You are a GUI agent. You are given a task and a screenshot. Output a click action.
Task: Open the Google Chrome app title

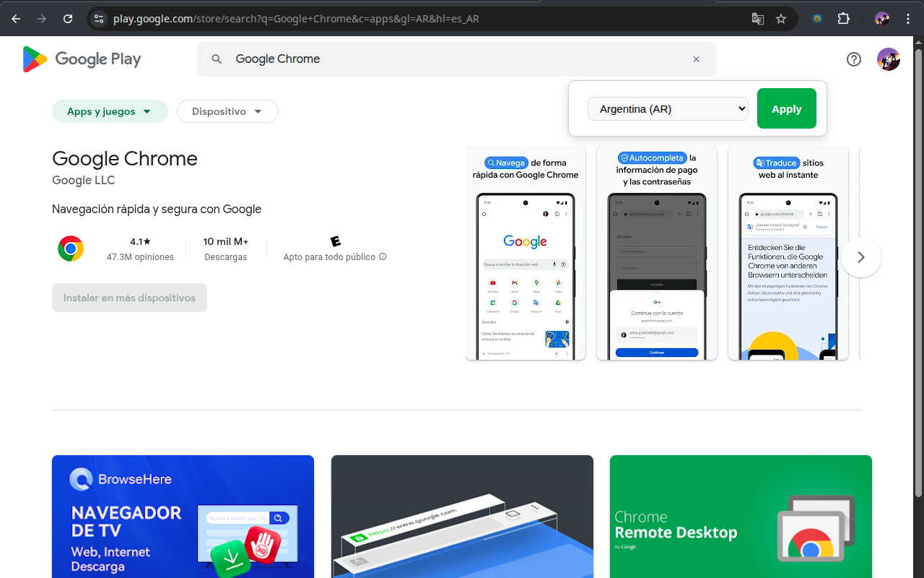point(125,158)
